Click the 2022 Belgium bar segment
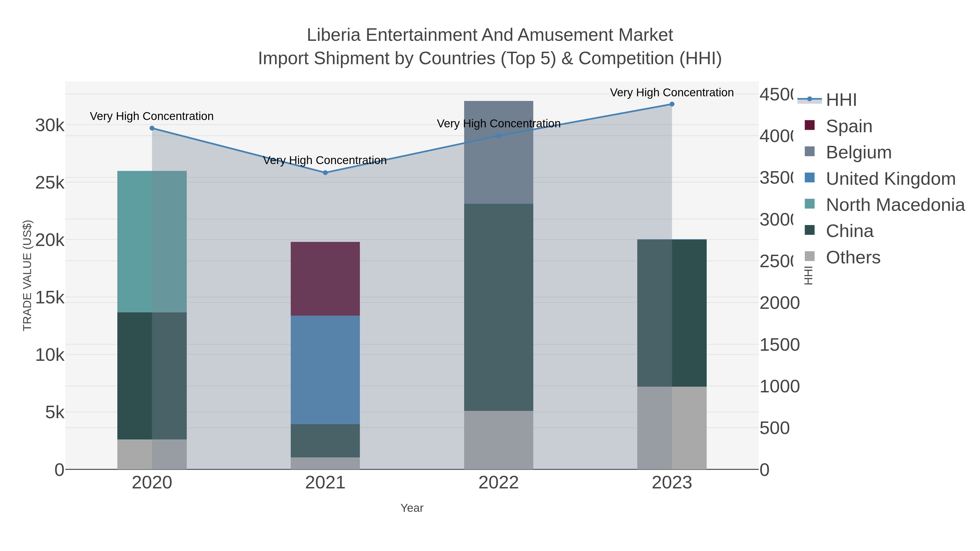Image resolution: width=980 pixels, height=551 pixels. point(499,152)
